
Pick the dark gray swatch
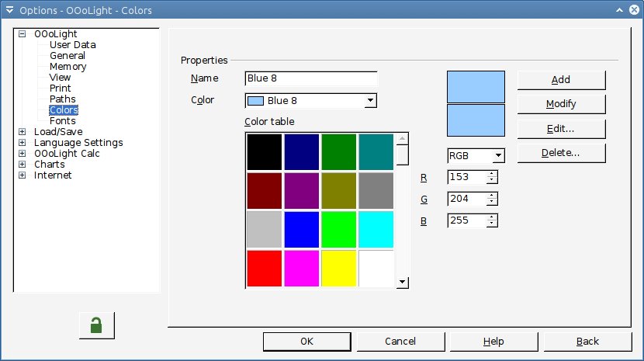pos(376,191)
